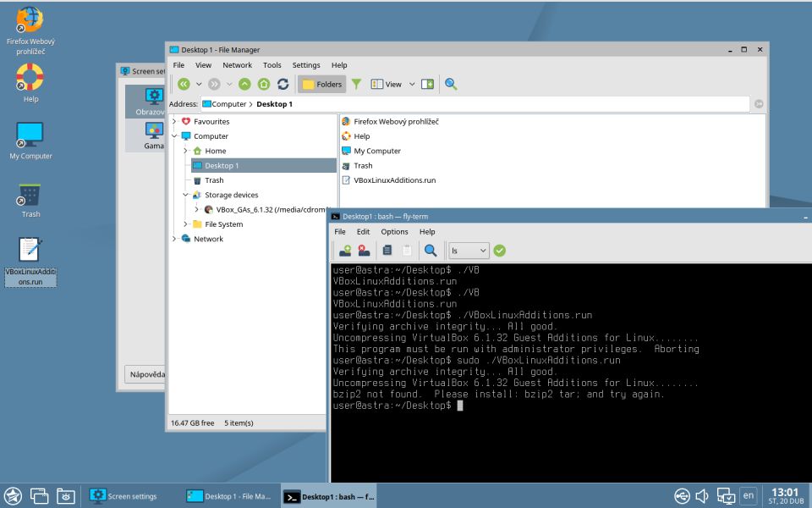Go up one folder in File Manager
812x508 pixels.
point(244,84)
